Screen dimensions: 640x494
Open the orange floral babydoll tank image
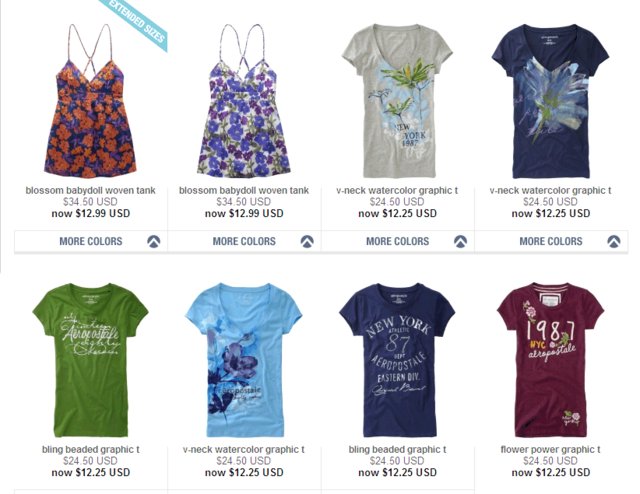(x=90, y=101)
